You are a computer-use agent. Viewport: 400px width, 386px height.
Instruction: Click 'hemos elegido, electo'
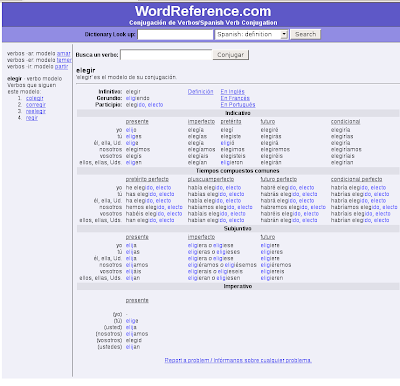point(154,207)
